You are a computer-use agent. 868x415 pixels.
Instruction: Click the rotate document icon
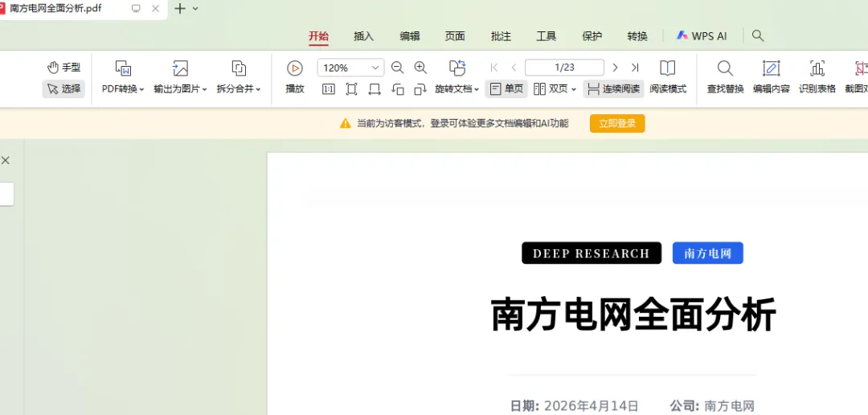tap(457, 68)
